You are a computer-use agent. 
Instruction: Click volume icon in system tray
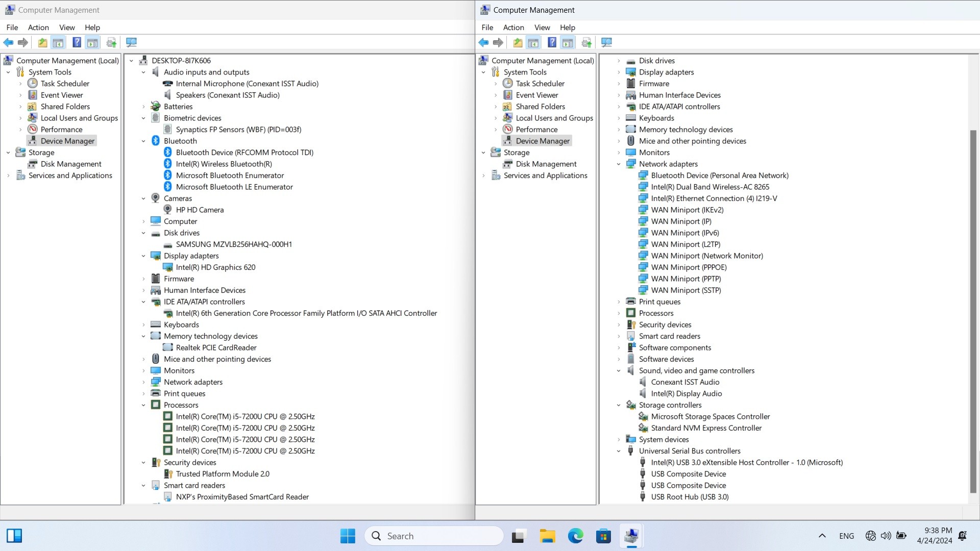(886, 536)
